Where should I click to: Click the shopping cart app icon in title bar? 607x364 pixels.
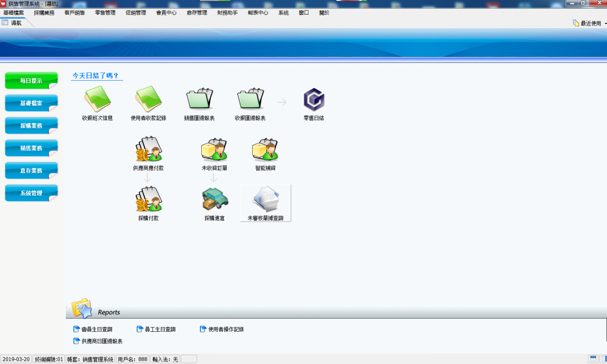(4, 3)
